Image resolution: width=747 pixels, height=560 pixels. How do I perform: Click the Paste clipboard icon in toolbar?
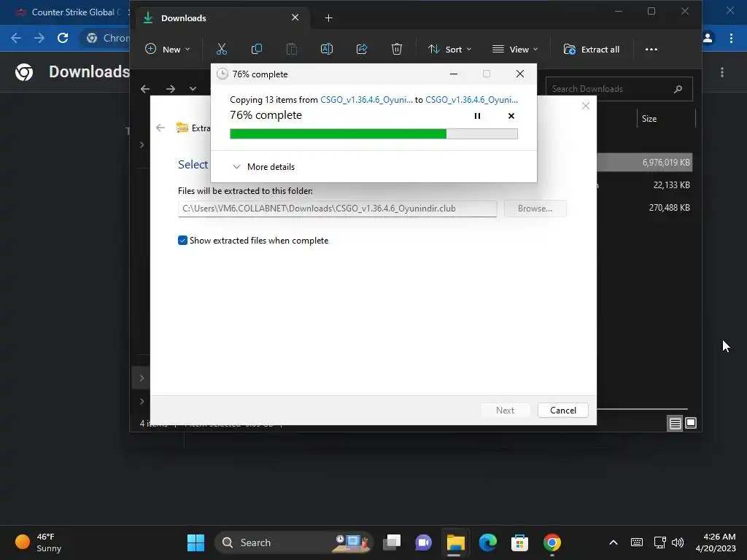292,49
